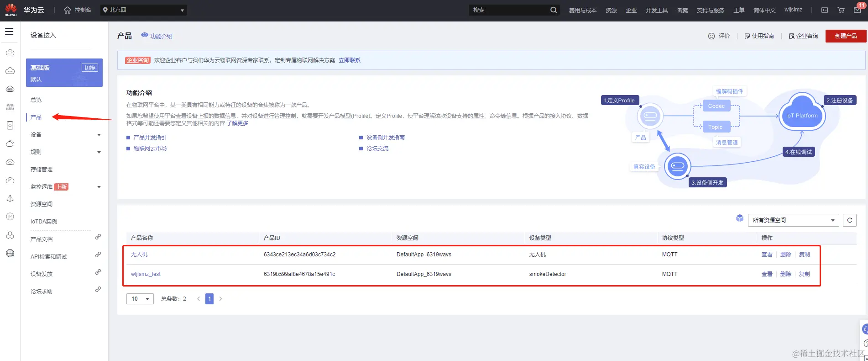This screenshot has height=361, width=868.
Task: Click the 功能介绍 toggle link
Action: coord(161,36)
